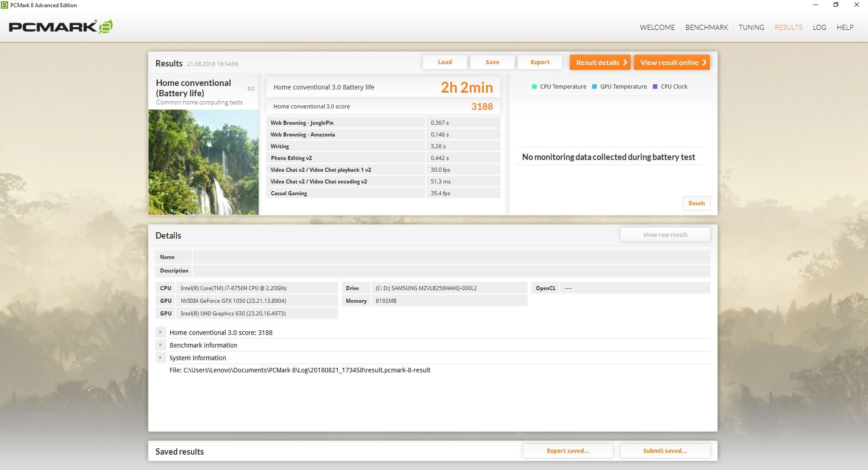Open the TUNING section
This screenshot has height=470, width=868.
pyautogui.click(x=751, y=27)
